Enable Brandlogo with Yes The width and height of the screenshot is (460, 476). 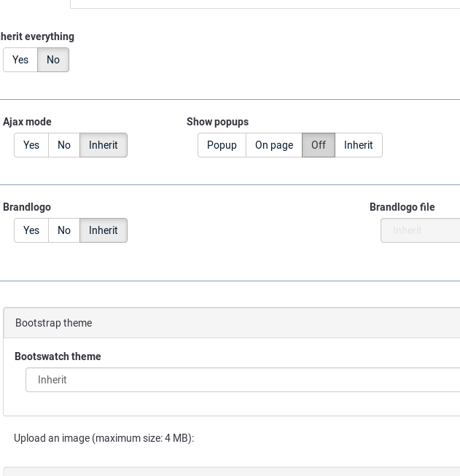click(31, 230)
